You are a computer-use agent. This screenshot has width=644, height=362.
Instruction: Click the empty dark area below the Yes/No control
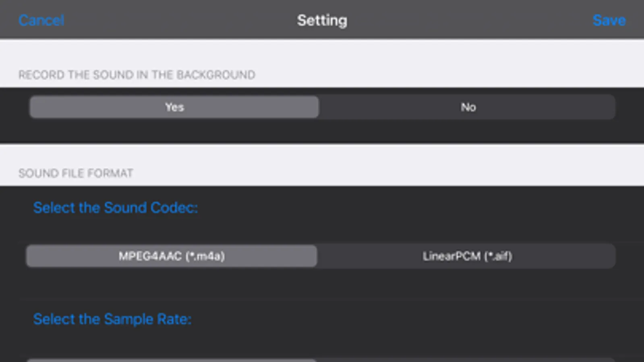322,131
